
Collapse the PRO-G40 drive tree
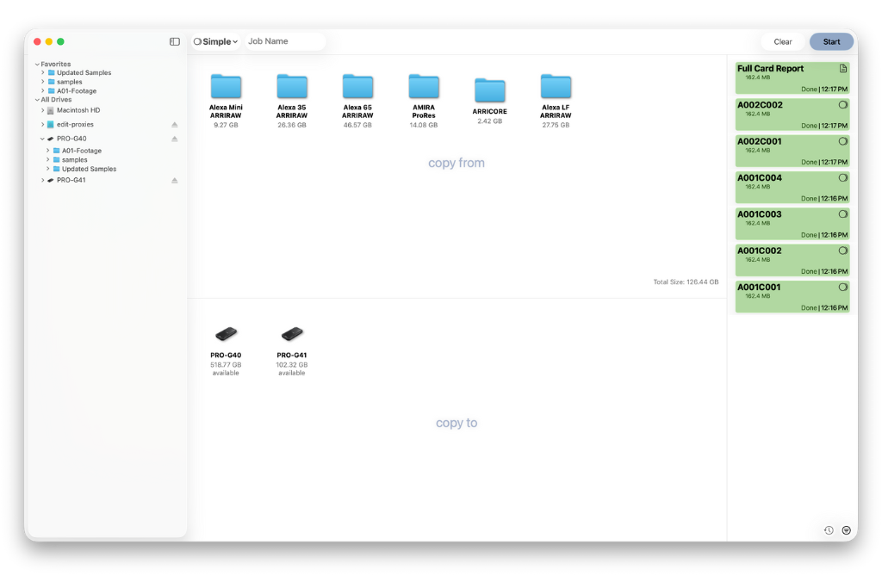42,139
